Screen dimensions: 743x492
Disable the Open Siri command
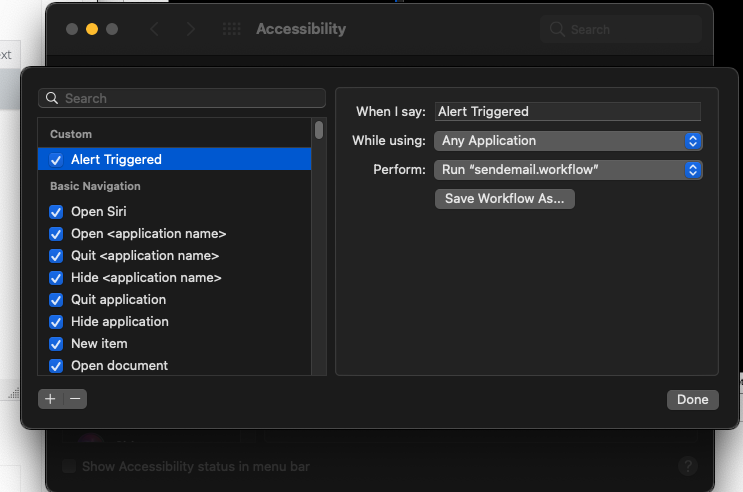[x=57, y=212]
